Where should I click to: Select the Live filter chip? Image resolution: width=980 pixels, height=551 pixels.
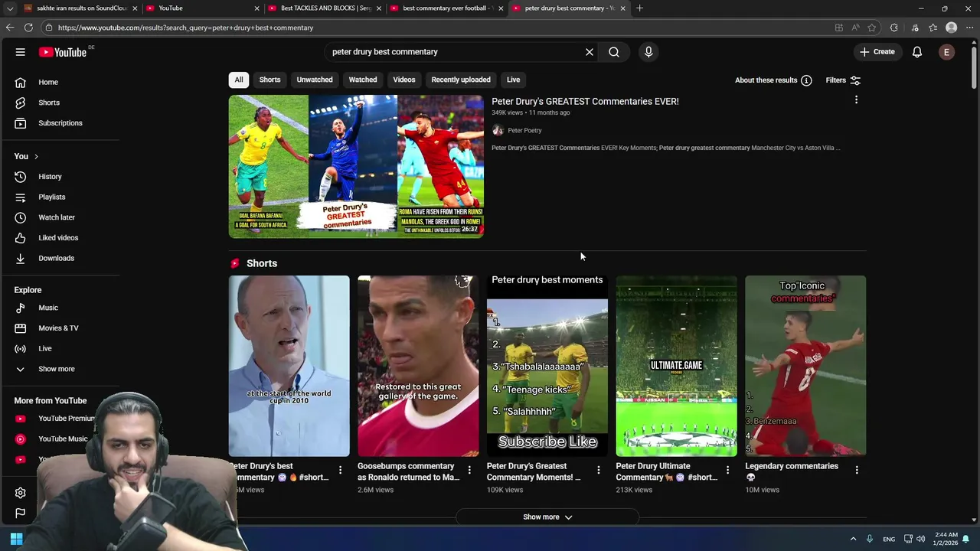pos(513,80)
